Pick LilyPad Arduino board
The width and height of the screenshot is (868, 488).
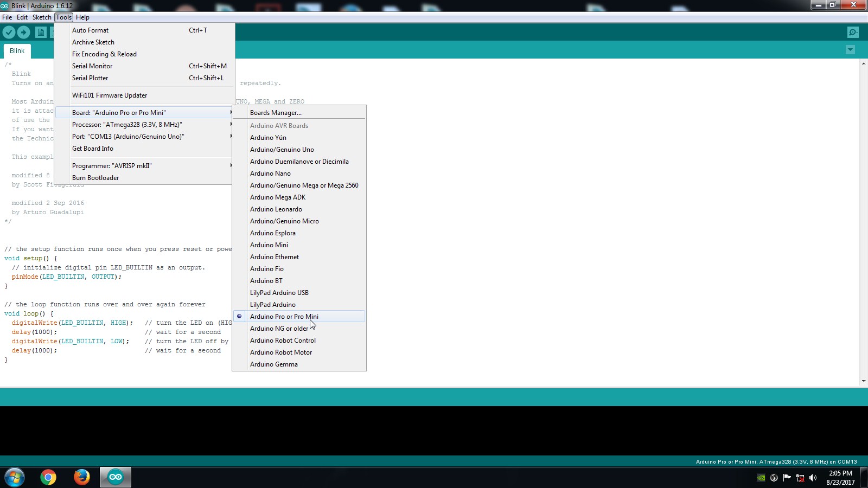pyautogui.click(x=299, y=305)
